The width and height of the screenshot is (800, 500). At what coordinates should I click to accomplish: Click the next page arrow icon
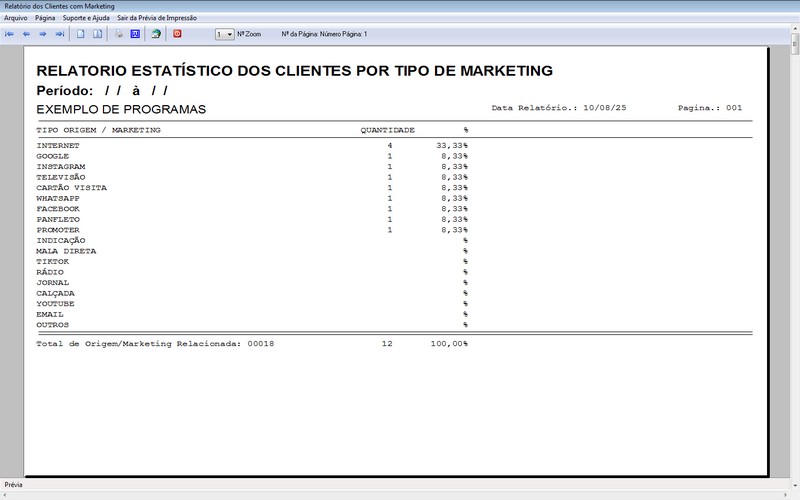pyautogui.click(x=43, y=34)
